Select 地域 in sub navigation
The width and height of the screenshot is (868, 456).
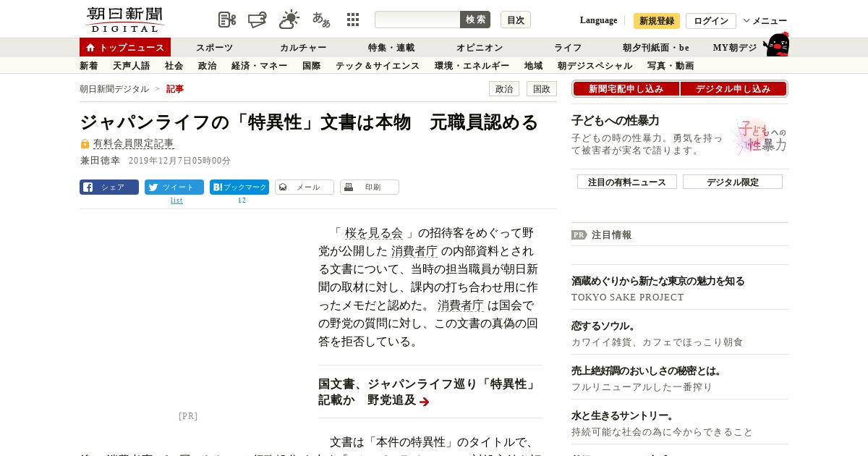[534, 66]
